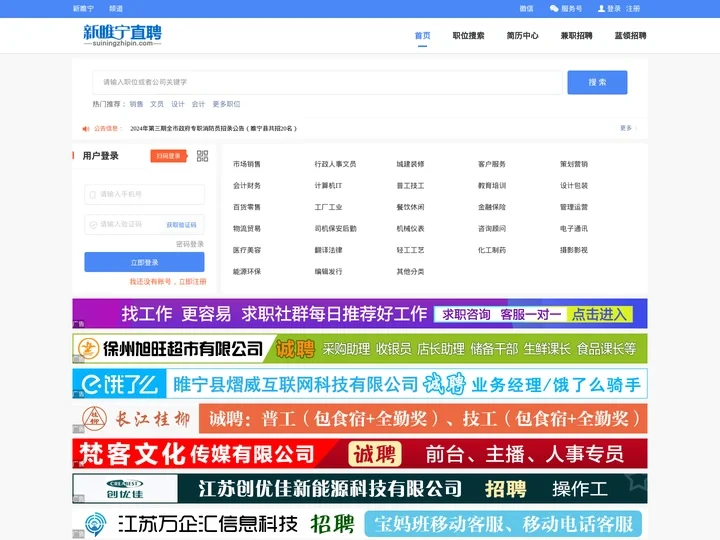720x540 pixels.
Task: Open the 金融保险 category
Action: click(492, 207)
